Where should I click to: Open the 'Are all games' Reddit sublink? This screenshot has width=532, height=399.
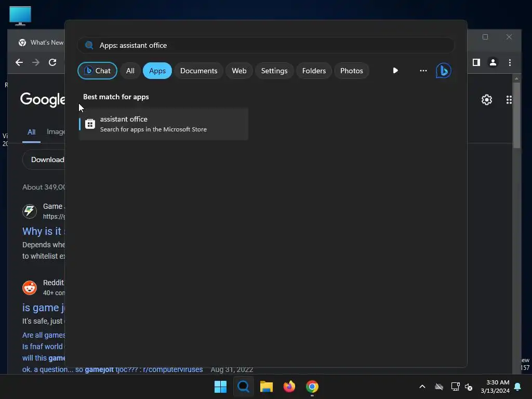pos(44,335)
